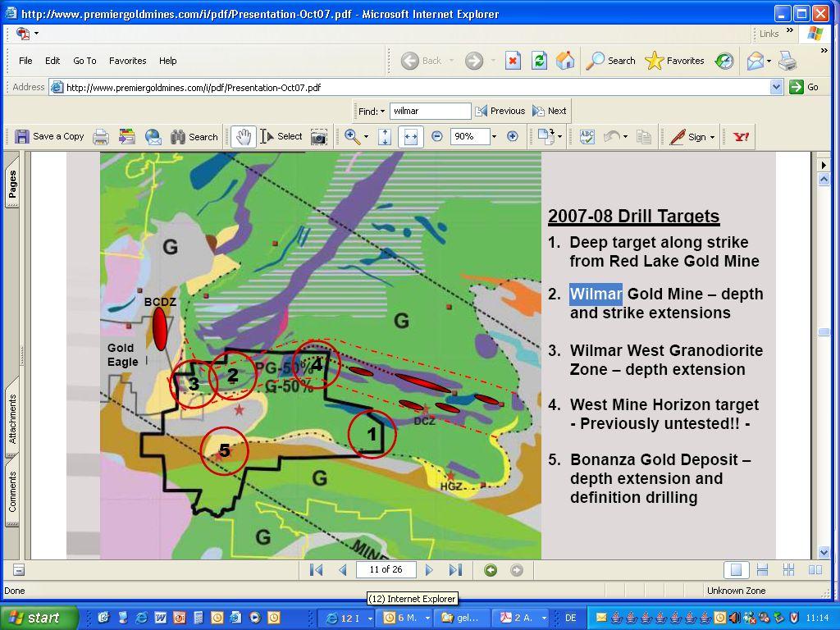Screen dimensions: 840x630
Task: Open the Favorites menu
Action: 127,61
